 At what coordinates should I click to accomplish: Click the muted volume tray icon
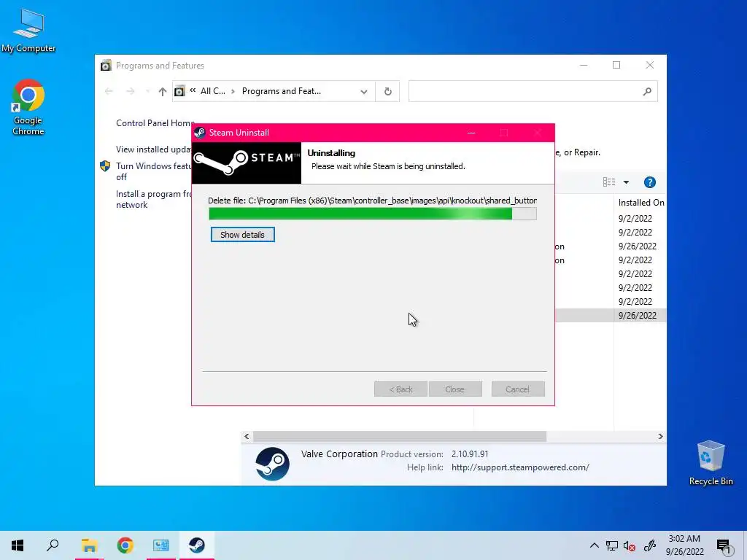tap(630, 545)
